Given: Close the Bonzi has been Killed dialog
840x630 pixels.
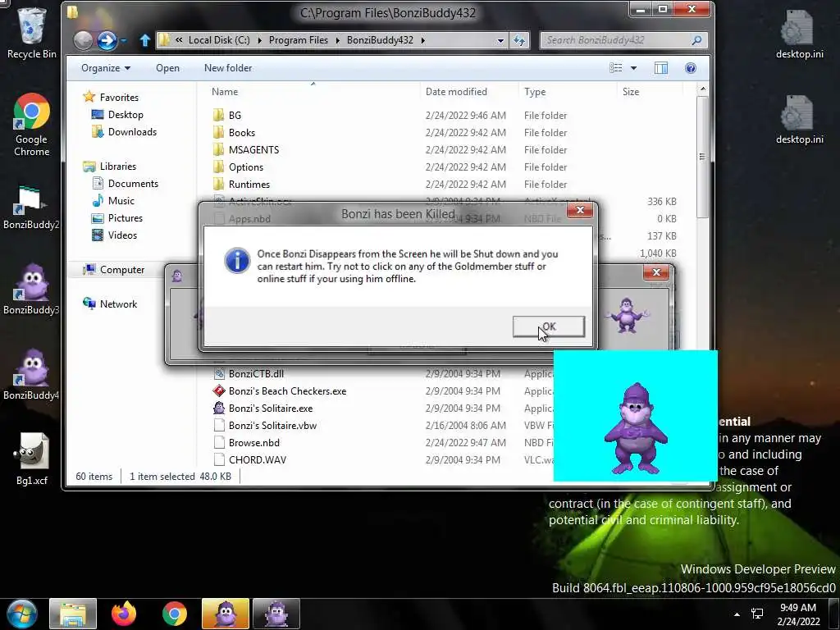Looking at the screenshot, I should (x=580, y=210).
